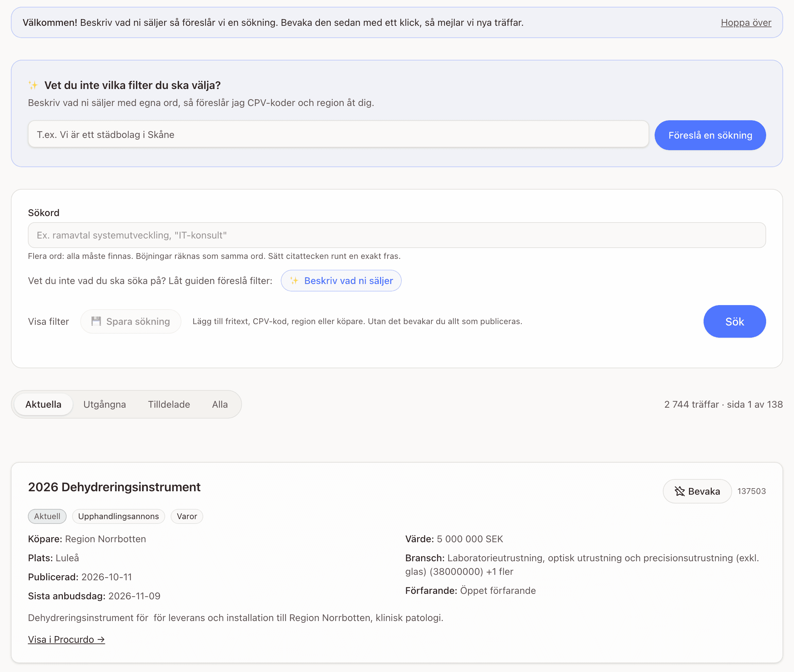This screenshot has height=672, width=794.
Task: Click the value '5 000 000 SEK'
Action: 470,539
